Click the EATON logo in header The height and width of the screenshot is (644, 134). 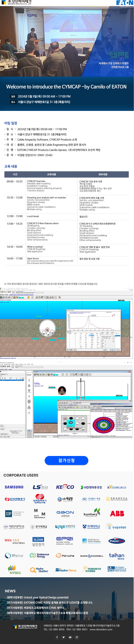coord(125,3)
